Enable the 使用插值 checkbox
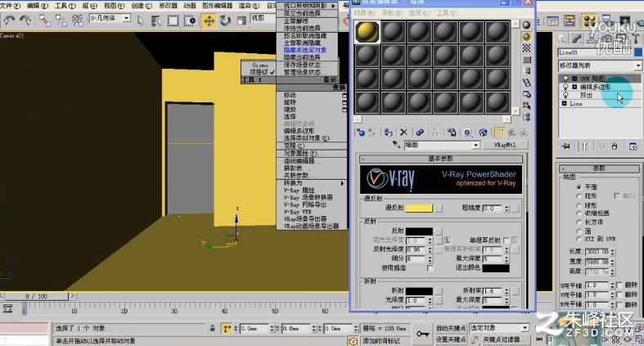 (430, 267)
